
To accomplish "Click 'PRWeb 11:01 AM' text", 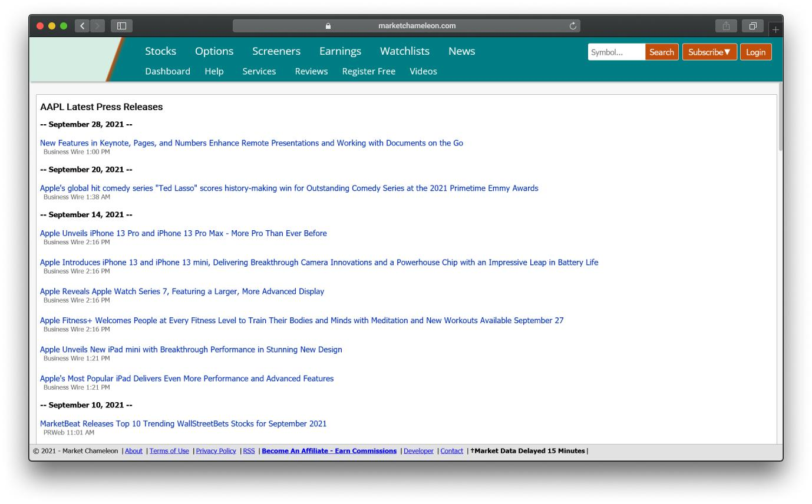I will tap(69, 433).
